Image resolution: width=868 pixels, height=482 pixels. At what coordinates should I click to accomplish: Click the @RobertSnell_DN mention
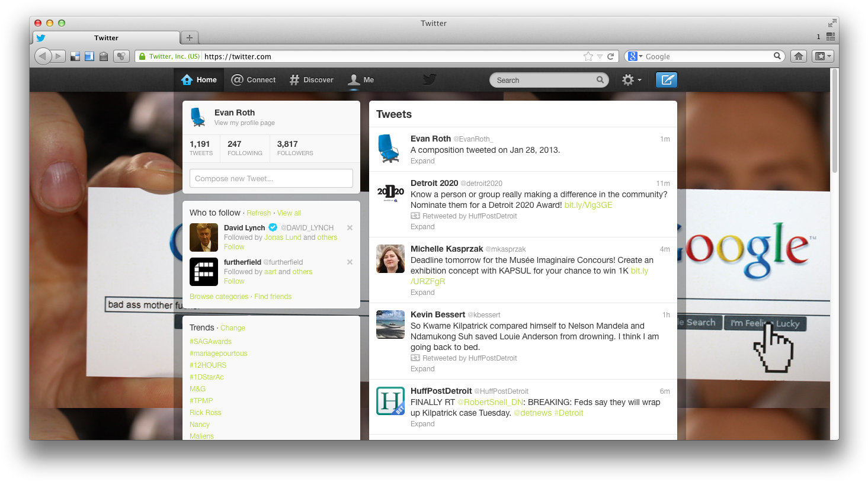coord(491,402)
